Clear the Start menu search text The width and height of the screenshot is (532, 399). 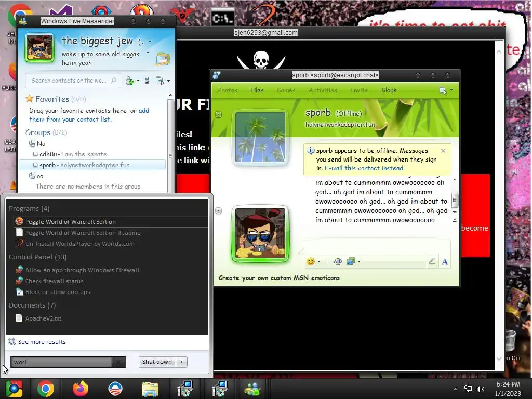pos(118,362)
